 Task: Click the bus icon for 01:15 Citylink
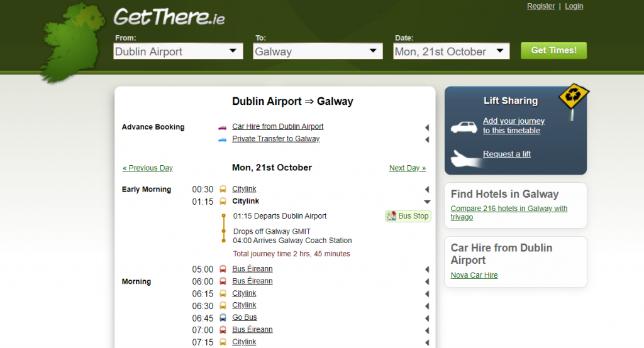(223, 202)
